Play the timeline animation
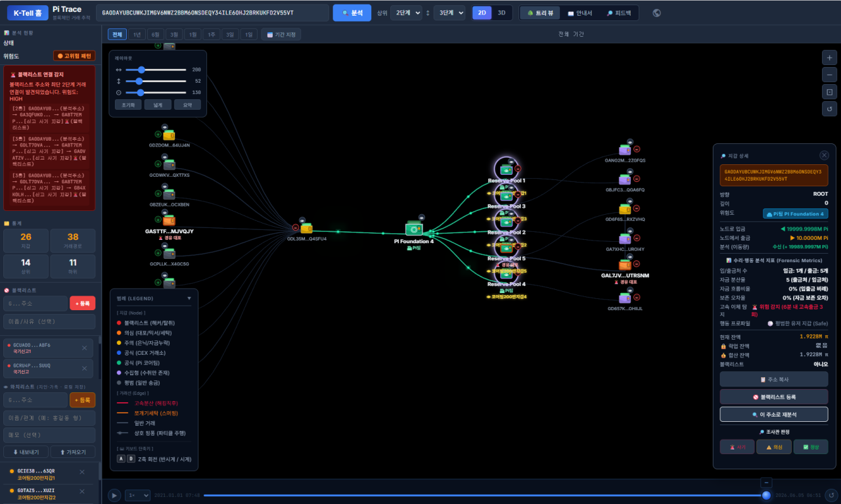This screenshot has height=504, width=841. 115,495
